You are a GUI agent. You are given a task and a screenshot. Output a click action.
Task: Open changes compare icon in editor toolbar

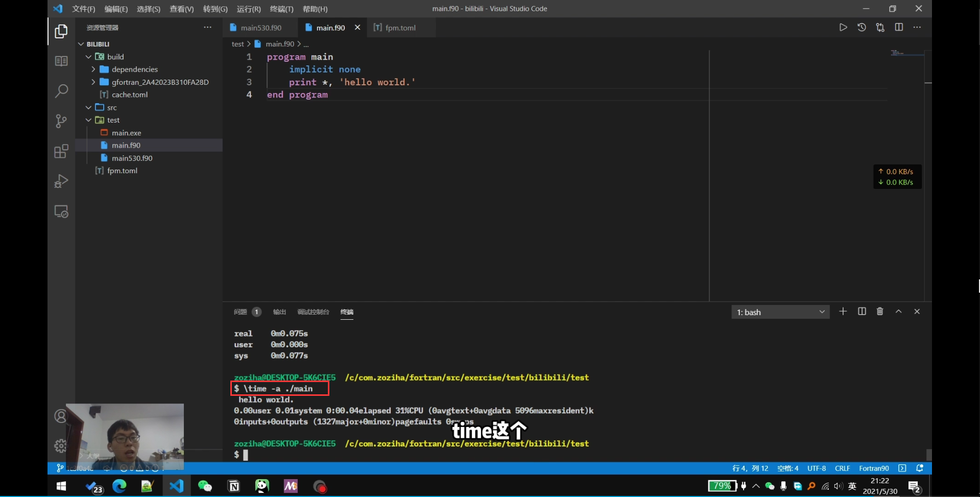pyautogui.click(x=880, y=28)
